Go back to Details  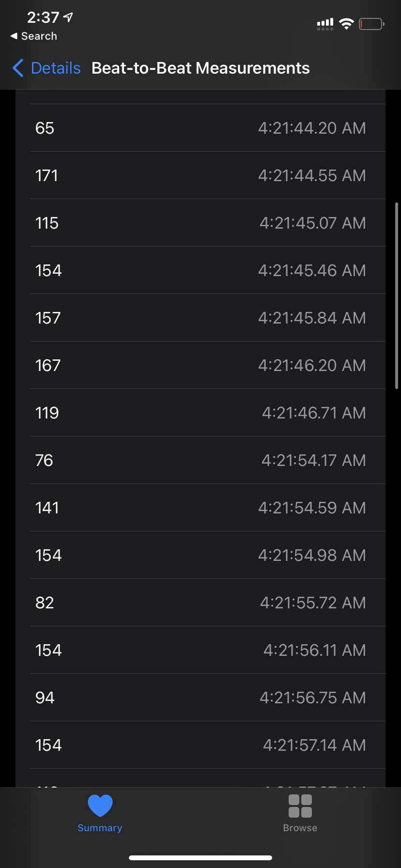[x=46, y=68]
